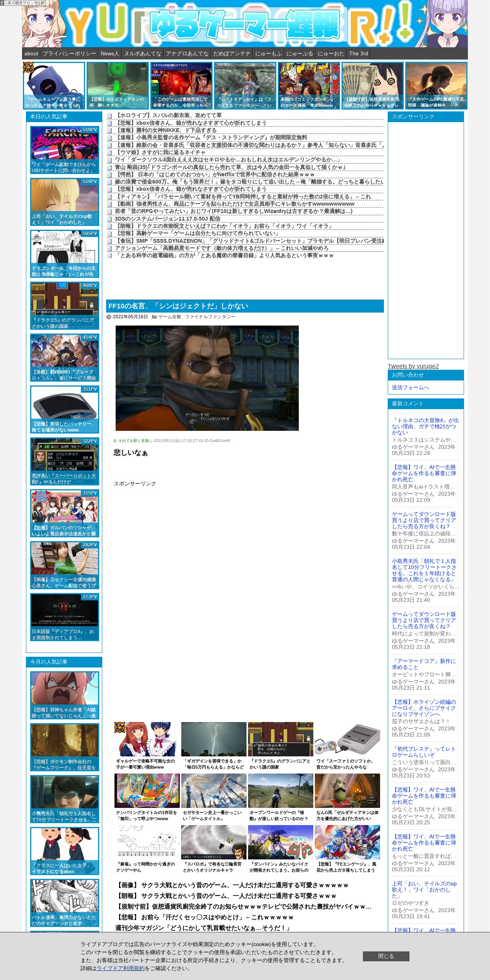The image size is (490, 980).
Task: Open comment link アーマードコア新作に求めること
Action: 424,664
